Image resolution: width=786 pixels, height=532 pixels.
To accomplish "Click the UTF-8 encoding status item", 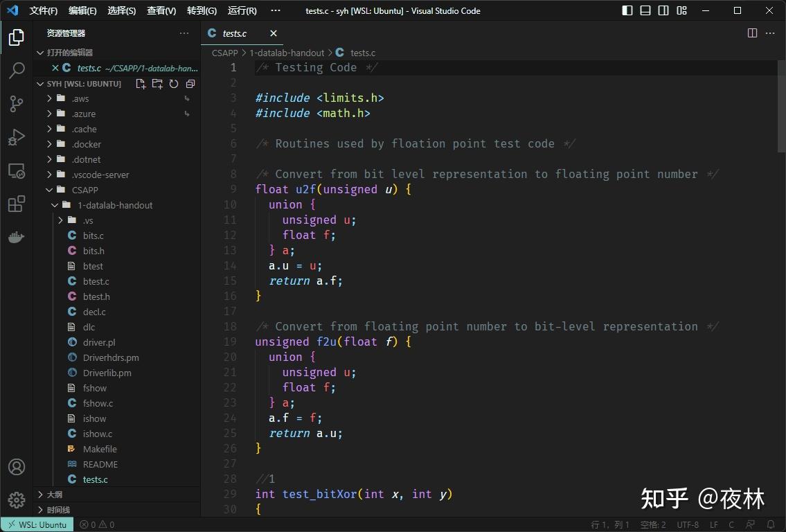I will 688,524.
